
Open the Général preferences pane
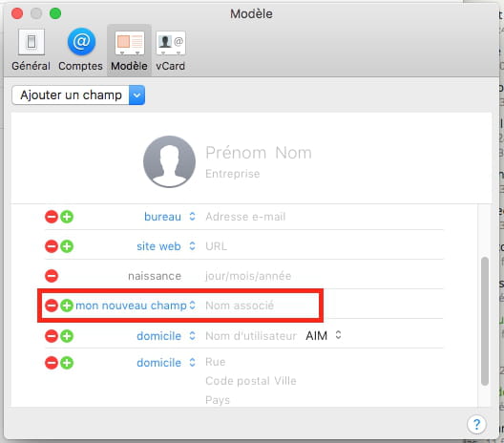coord(31,50)
